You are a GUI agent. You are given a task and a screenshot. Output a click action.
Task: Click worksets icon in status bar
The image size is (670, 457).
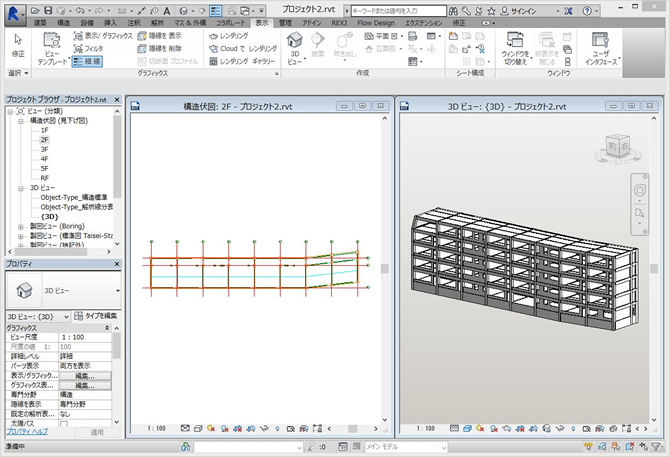[x=185, y=447]
